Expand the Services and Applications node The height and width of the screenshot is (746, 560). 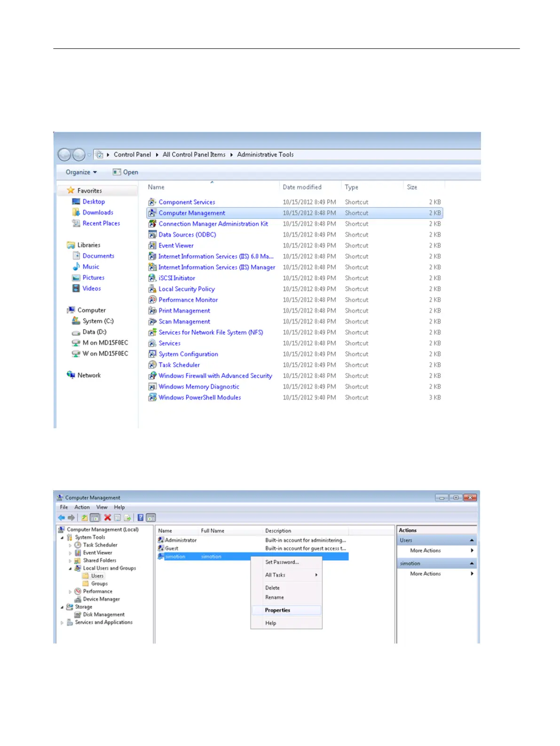click(x=62, y=622)
